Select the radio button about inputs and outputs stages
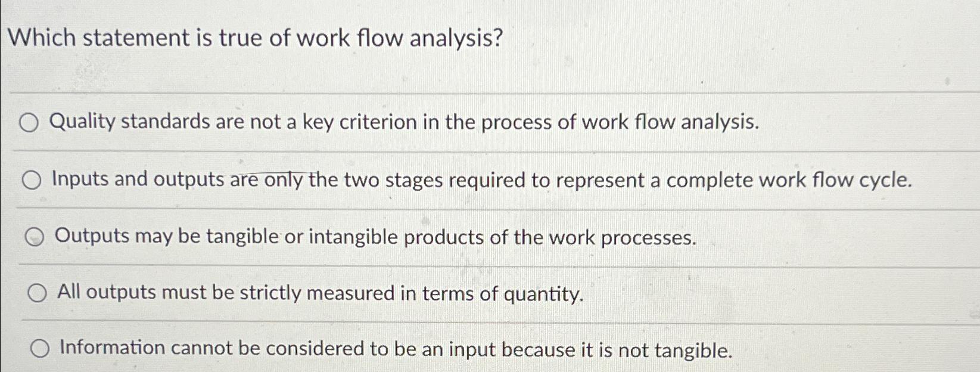This screenshot has width=980, height=372. click(33, 179)
